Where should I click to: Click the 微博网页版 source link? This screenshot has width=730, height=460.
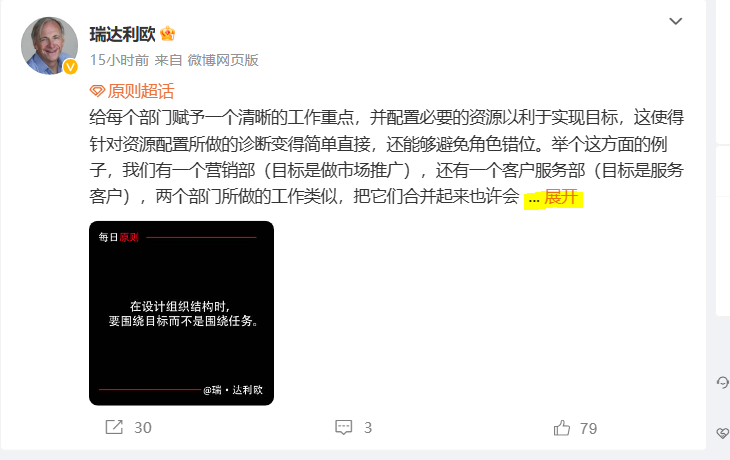tap(223, 60)
